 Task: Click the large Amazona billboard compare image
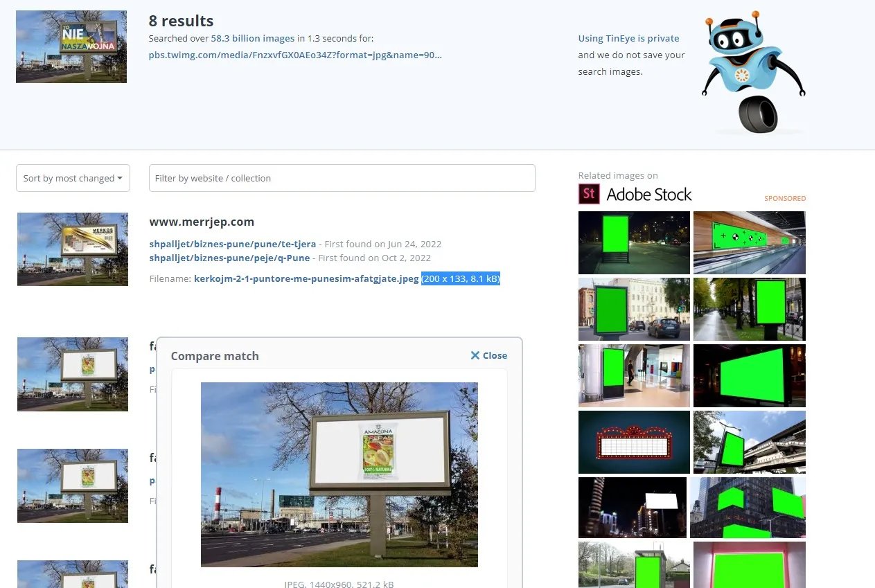coord(339,474)
